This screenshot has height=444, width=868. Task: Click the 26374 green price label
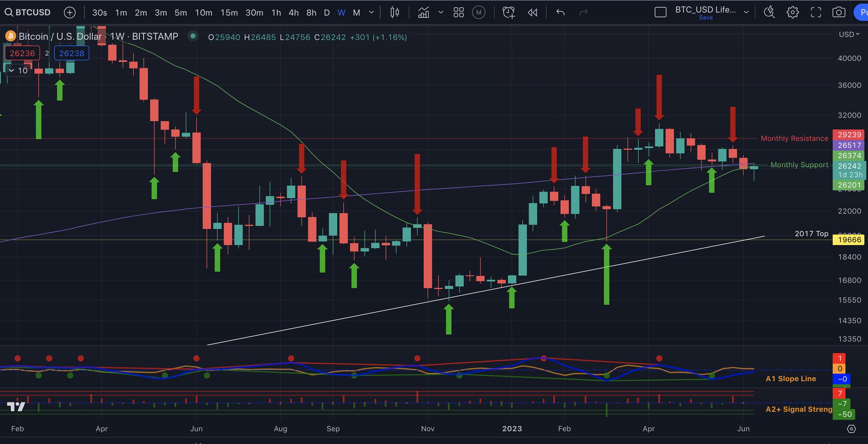point(849,155)
